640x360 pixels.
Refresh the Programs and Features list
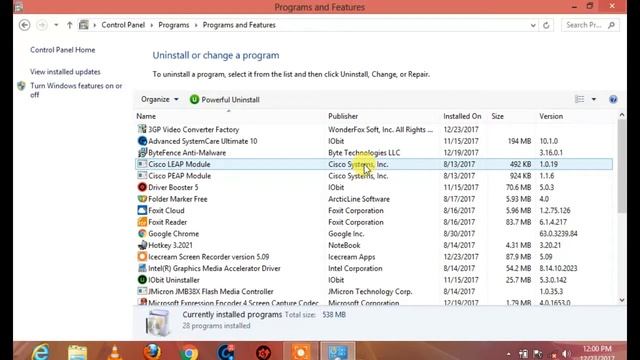pos(546,25)
